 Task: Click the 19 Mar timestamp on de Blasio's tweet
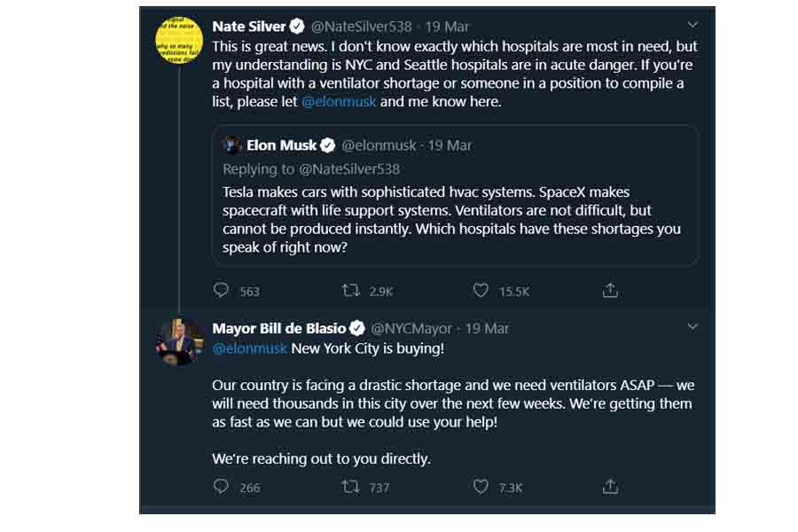point(487,329)
